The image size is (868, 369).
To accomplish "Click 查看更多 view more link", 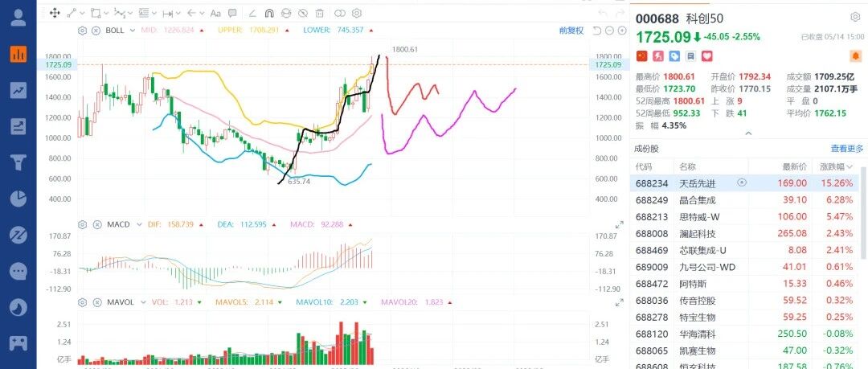I will 847,149.
